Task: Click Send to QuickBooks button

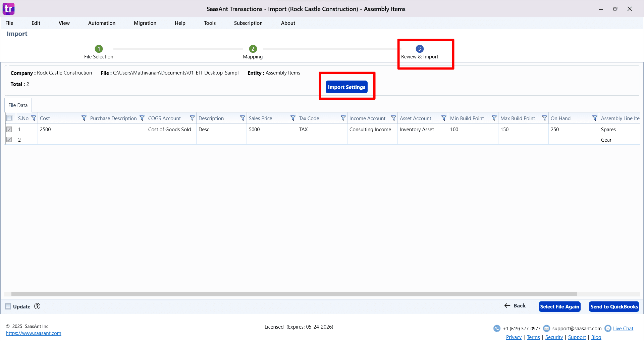Action: click(614, 306)
